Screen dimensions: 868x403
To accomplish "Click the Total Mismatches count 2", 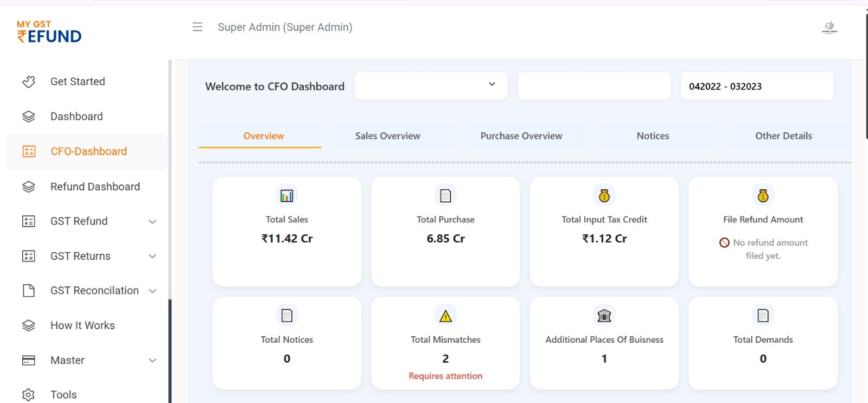I will click(x=445, y=359).
